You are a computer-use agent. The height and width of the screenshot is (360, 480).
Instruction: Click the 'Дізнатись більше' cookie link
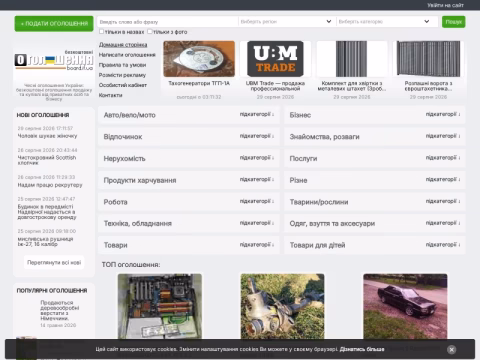362,349
